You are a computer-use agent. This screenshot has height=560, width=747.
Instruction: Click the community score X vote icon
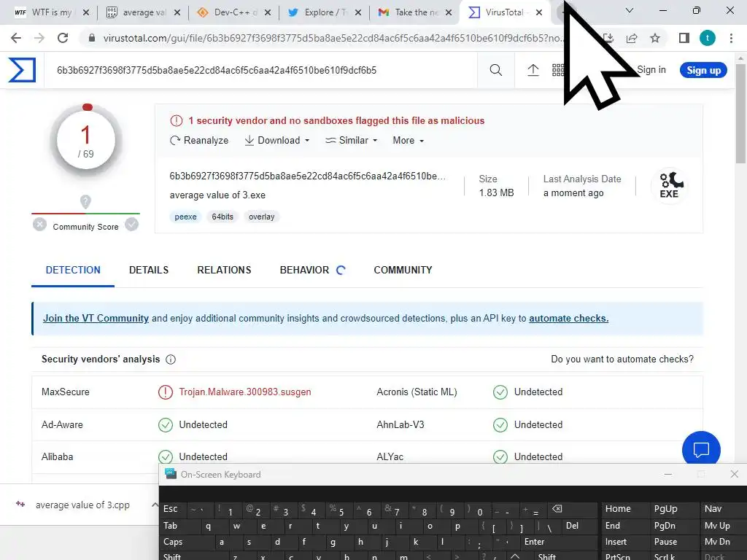point(40,225)
